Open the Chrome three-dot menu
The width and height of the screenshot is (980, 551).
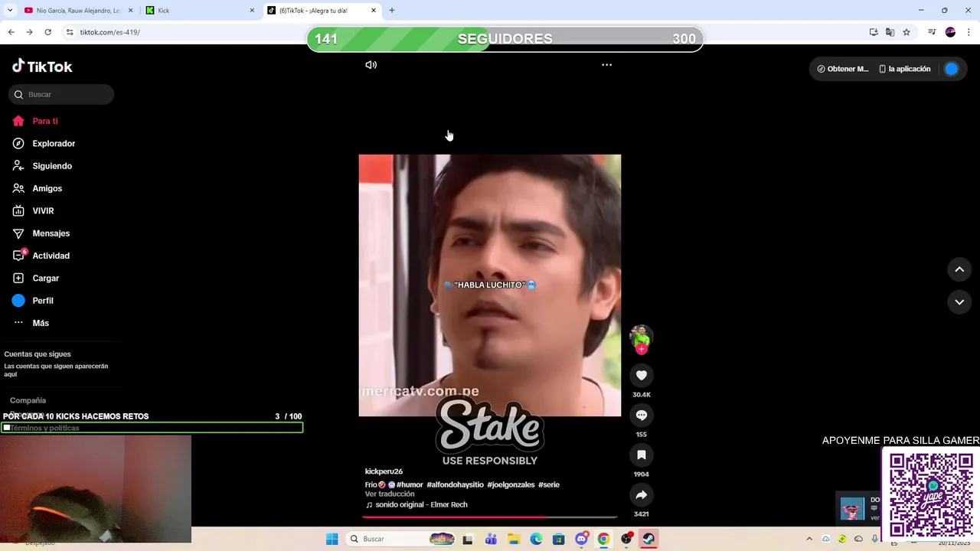click(968, 32)
